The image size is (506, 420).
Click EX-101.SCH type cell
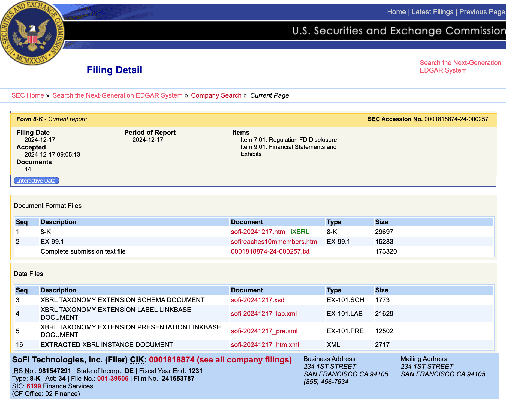click(345, 300)
